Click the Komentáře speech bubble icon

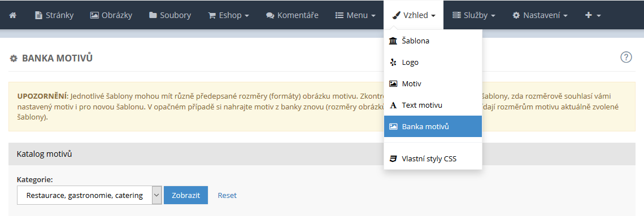coord(270,15)
